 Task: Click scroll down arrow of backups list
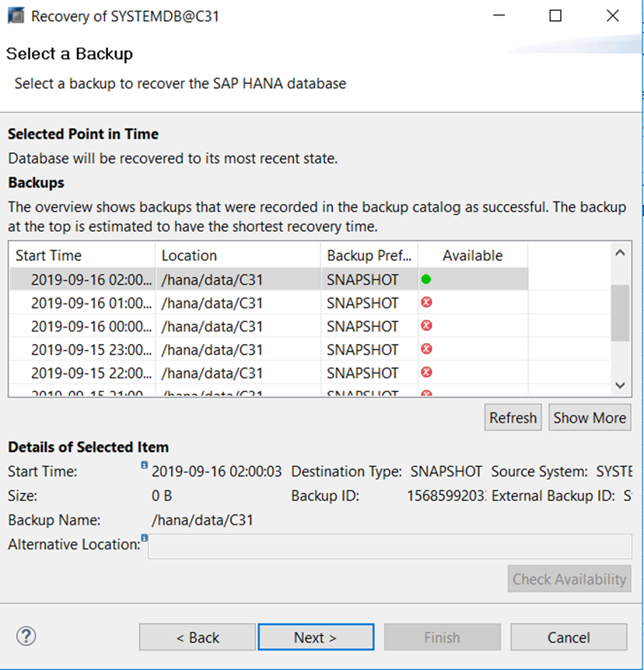[x=620, y=385]
